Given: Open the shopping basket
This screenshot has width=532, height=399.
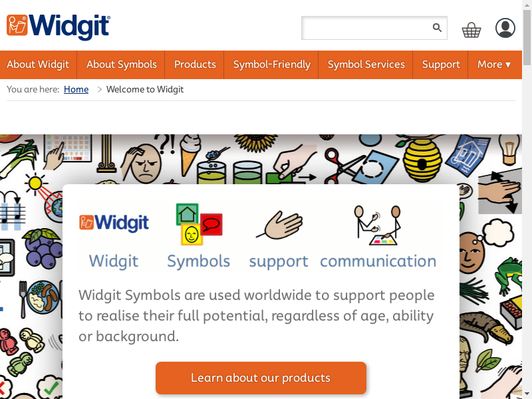Looking at the screenshot, I should click(471, 30).
